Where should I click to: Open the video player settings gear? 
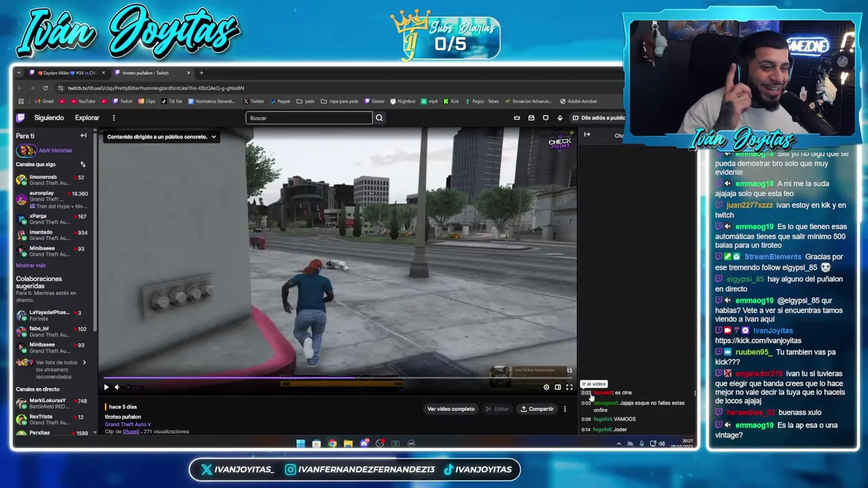click(547, 387)
